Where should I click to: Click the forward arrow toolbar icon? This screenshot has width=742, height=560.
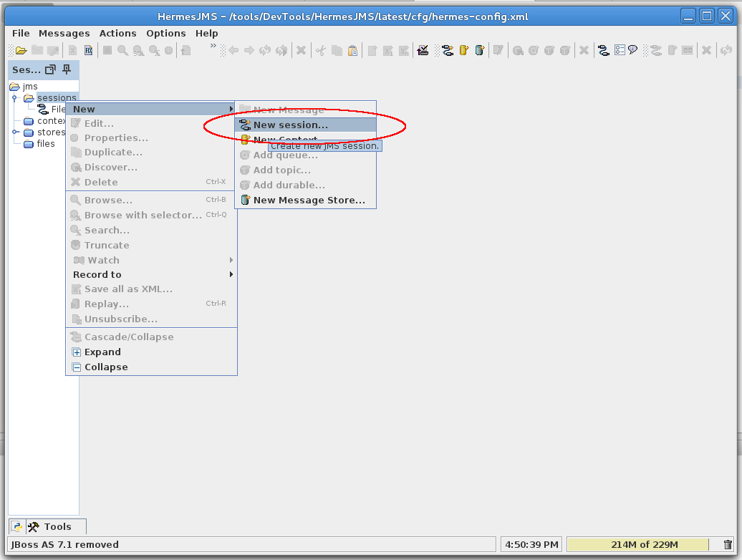tap(249, 50)
